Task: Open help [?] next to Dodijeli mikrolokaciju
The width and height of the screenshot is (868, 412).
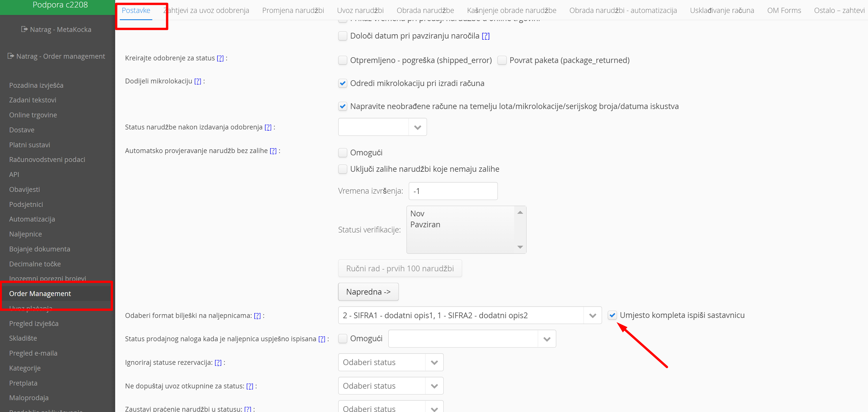Action: coord(198,81)
